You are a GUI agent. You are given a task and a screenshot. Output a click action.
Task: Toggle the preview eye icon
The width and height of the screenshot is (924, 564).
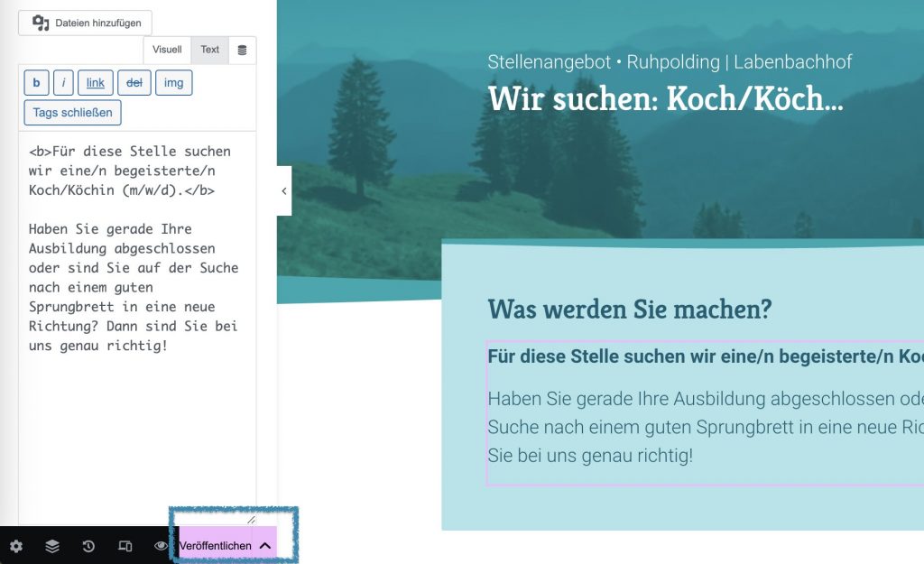[x=161, y=546]
